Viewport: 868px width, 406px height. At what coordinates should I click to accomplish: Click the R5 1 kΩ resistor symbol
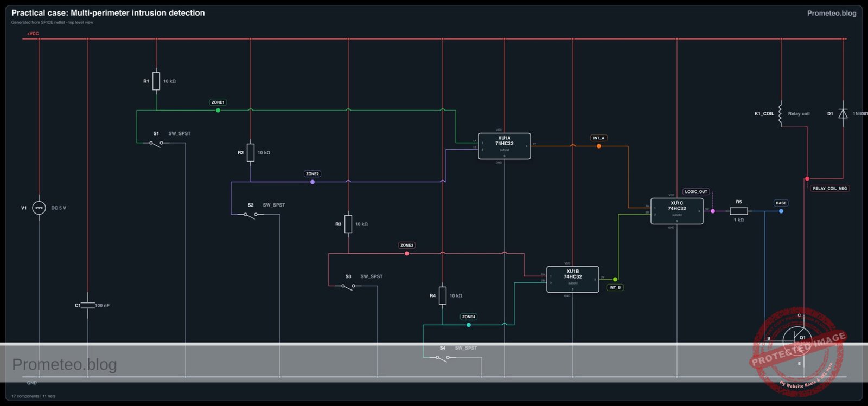pos(739,211)
